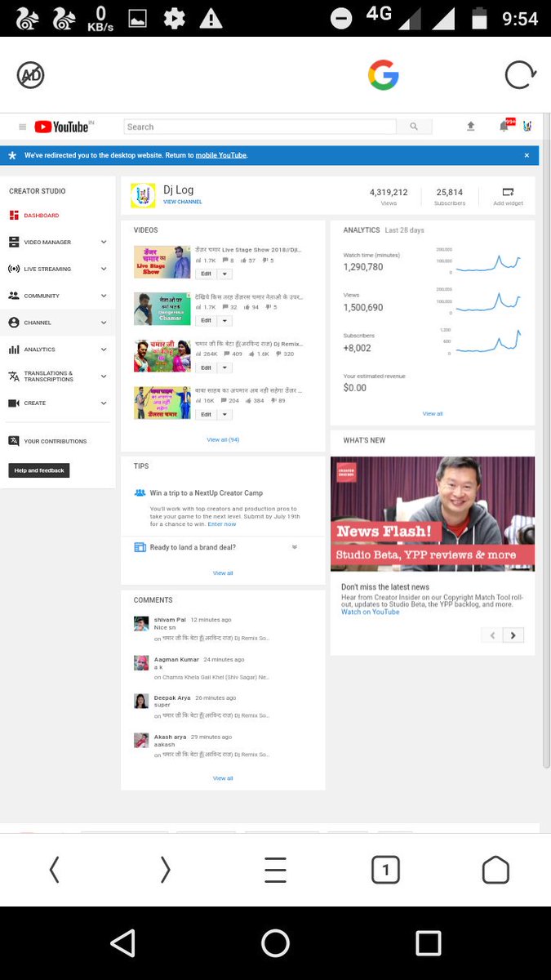Viewport: 551px width, 980px height.
Task: Click Edit for Live Stage Show video
Action: 206,274
